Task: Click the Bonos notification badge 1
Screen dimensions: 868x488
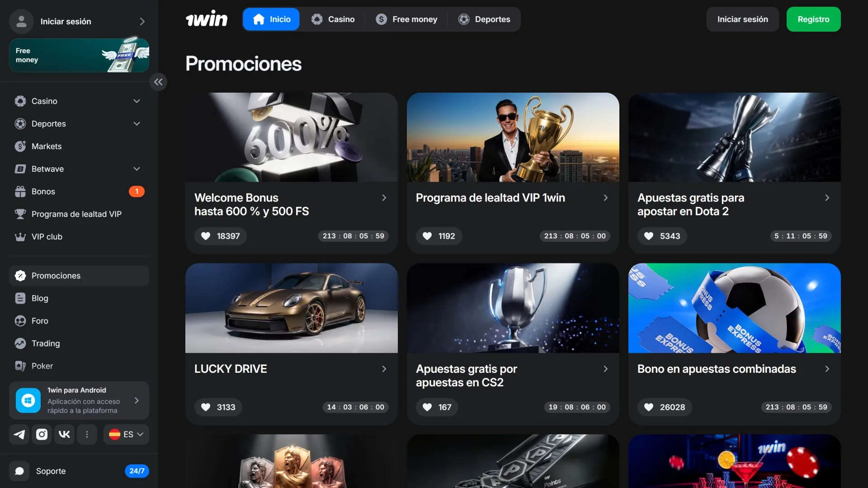Action: coord(137,191)
